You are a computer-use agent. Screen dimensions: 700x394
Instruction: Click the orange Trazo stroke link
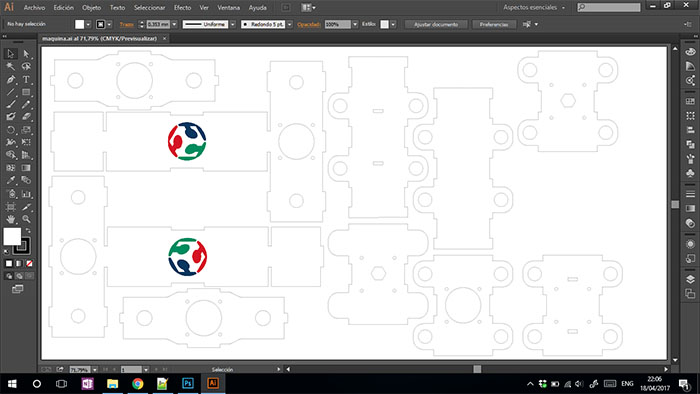(x=126, y=25)
